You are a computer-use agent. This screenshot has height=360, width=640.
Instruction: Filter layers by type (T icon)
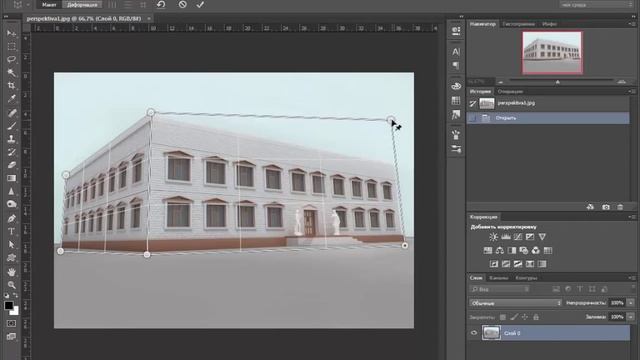tap(580, 289)
